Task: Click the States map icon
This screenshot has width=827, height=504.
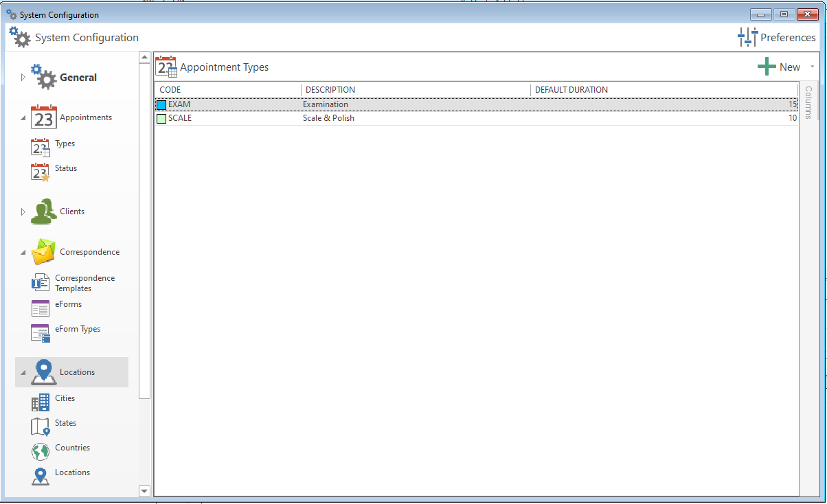Action: [x=41, y=426]
